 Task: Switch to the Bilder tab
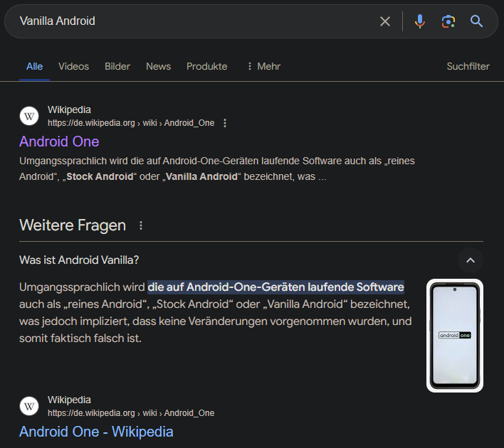click(x=117, y=66)
